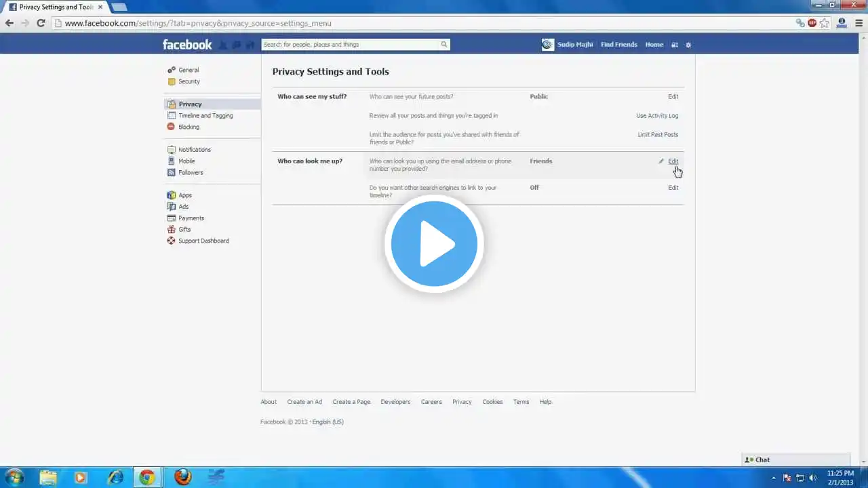
Task: Click the About footer link
Action: tap(269, 402)
